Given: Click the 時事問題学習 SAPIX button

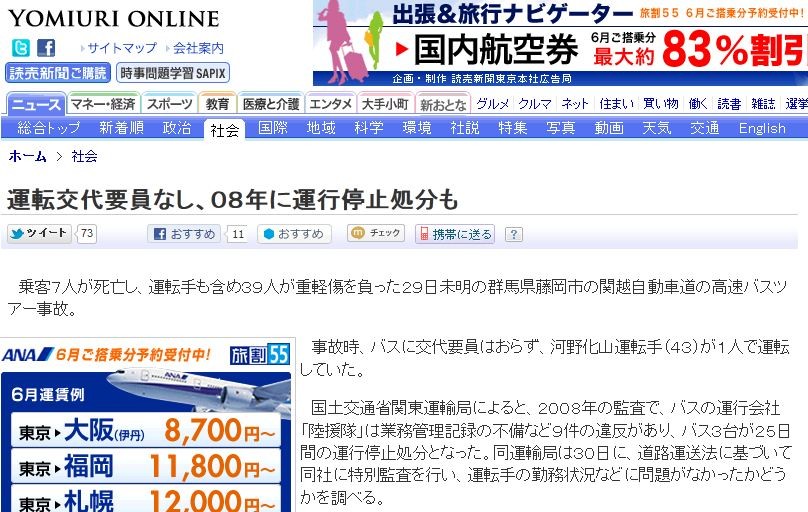Looking at the screenshot, I should tap(173, 73).
